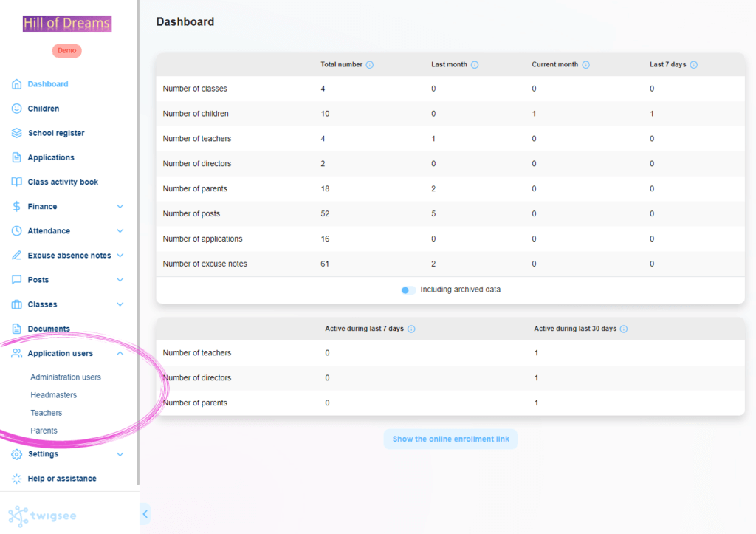
Task: Click total value 52 for posts
Action: point(325,213)
